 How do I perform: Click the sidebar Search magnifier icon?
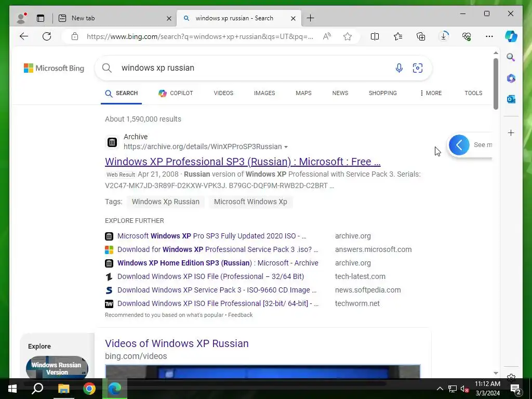coord(511,57)
